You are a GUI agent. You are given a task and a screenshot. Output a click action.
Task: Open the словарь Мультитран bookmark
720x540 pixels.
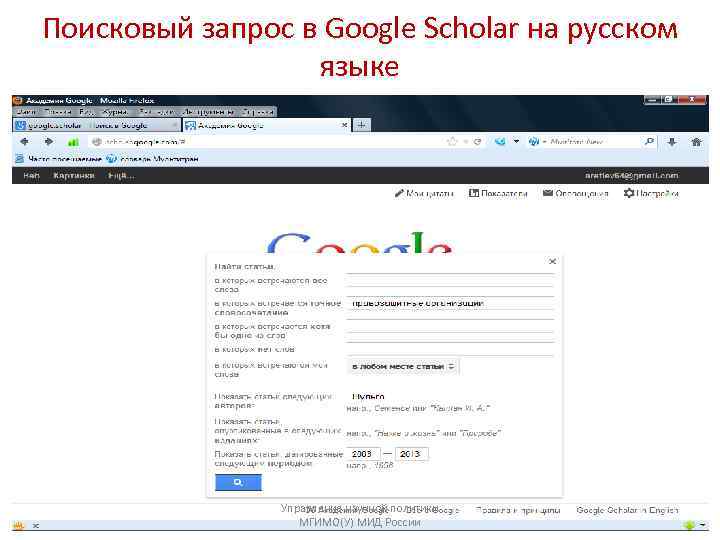(152, 159)
